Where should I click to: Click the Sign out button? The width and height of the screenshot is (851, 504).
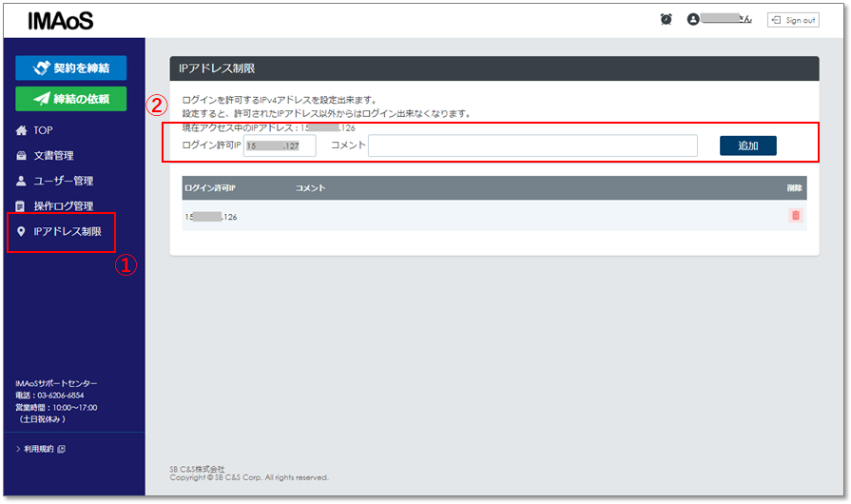793,20
